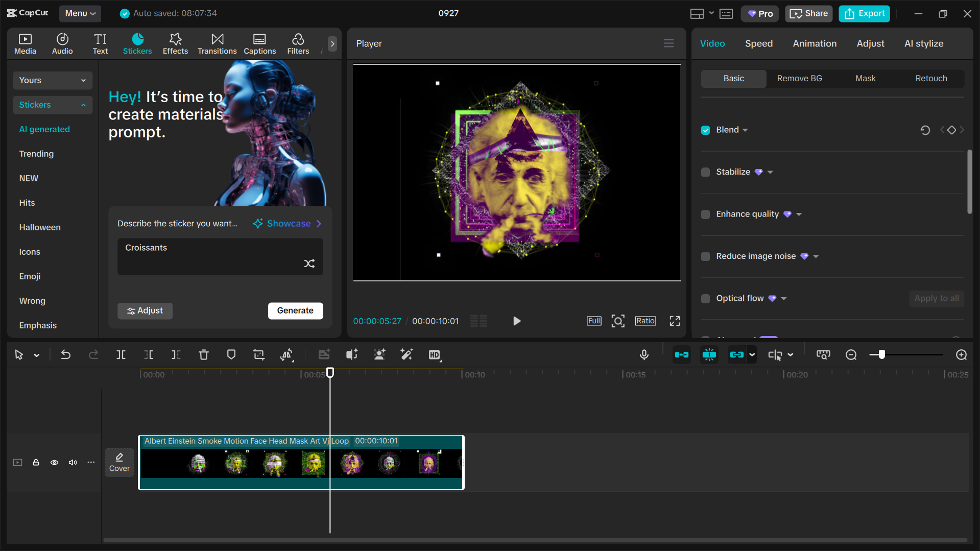Enable the Stabilize option
This screenshot has width=980, height=551.
tap(705, 172)
